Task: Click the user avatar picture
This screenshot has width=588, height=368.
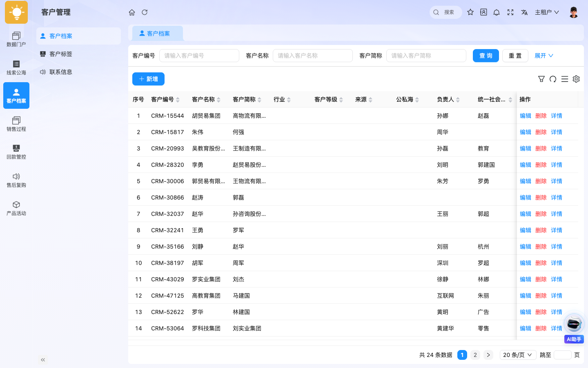Action: click(574, 12)
